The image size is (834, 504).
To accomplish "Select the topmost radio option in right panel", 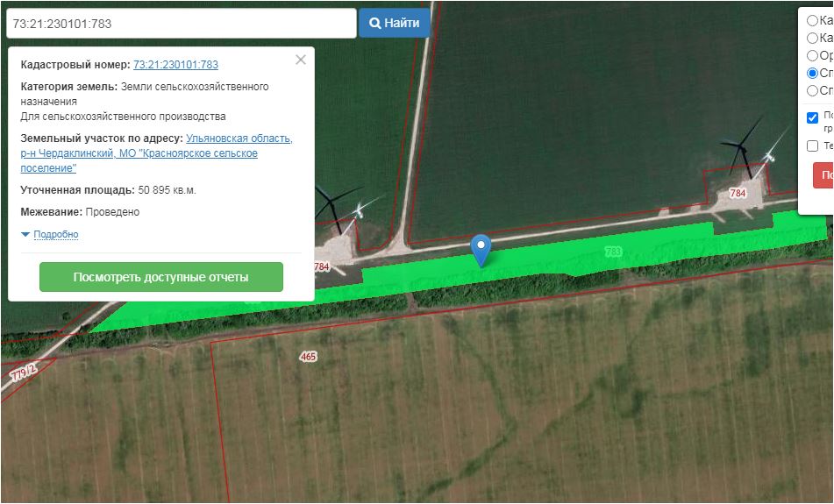I will point(812,20).
